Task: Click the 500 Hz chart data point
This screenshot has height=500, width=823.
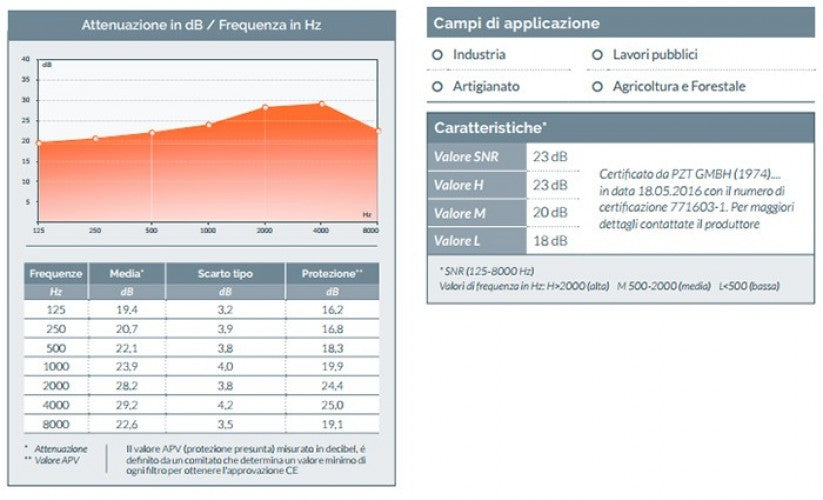Action: pos(152,132)
